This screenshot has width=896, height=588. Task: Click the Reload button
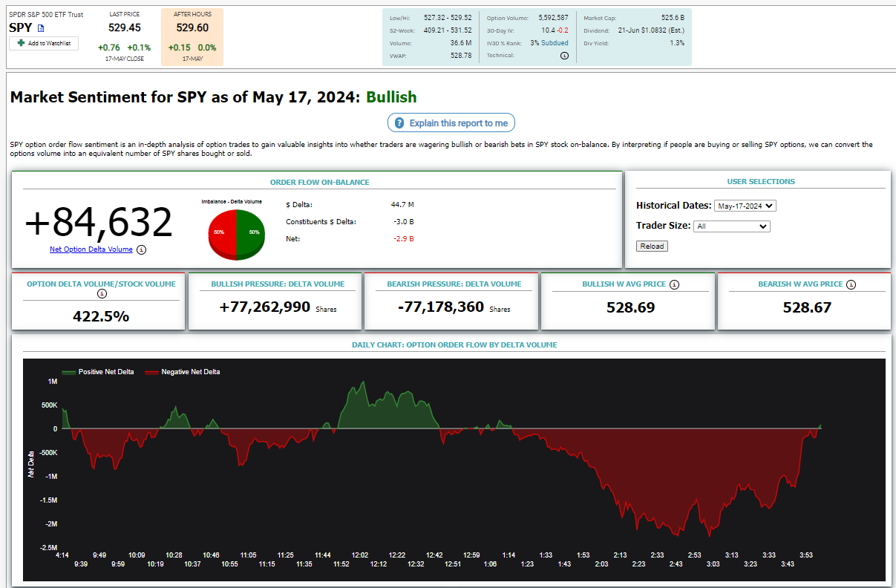[x=652, y=246]
